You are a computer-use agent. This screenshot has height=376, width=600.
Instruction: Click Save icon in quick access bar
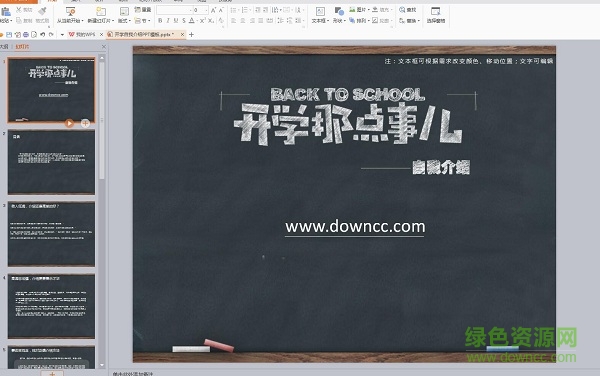click(9, 34)
